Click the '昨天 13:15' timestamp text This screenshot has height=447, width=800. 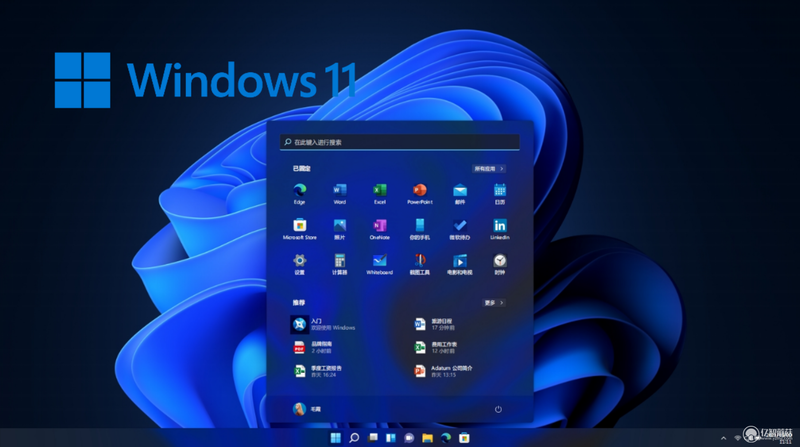(x=443, y=375)
